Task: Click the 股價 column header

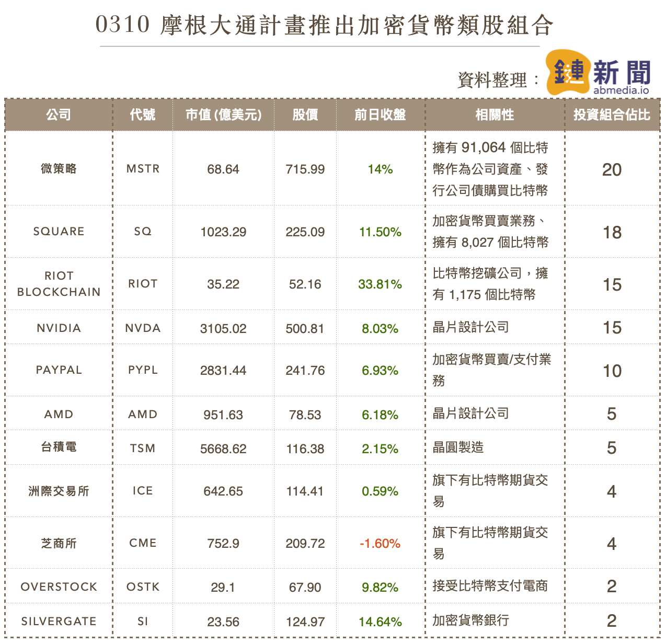Action: coord(305,114)
